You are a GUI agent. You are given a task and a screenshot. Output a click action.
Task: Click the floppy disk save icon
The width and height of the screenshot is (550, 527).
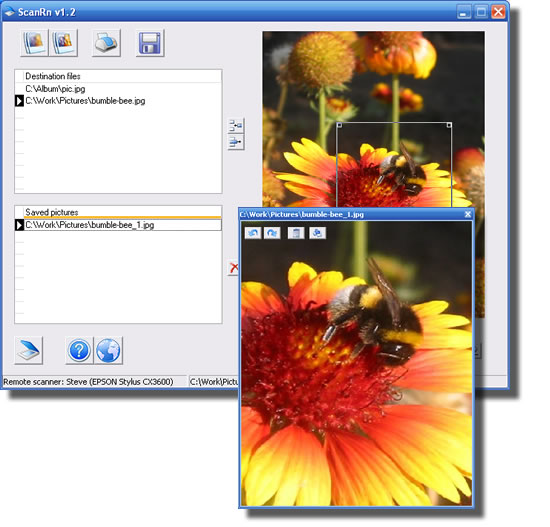(150, 43)
